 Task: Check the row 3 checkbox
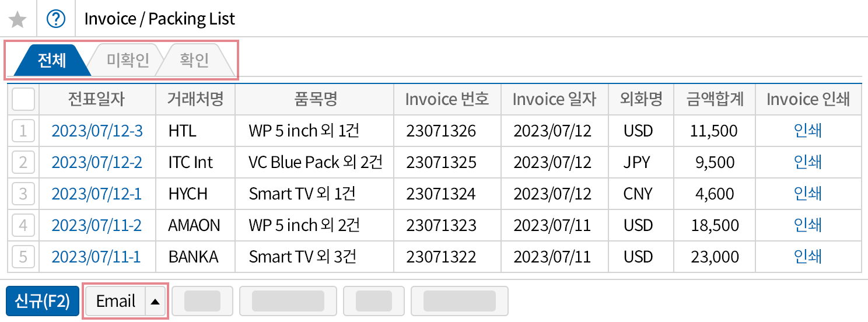coord(23,194)
